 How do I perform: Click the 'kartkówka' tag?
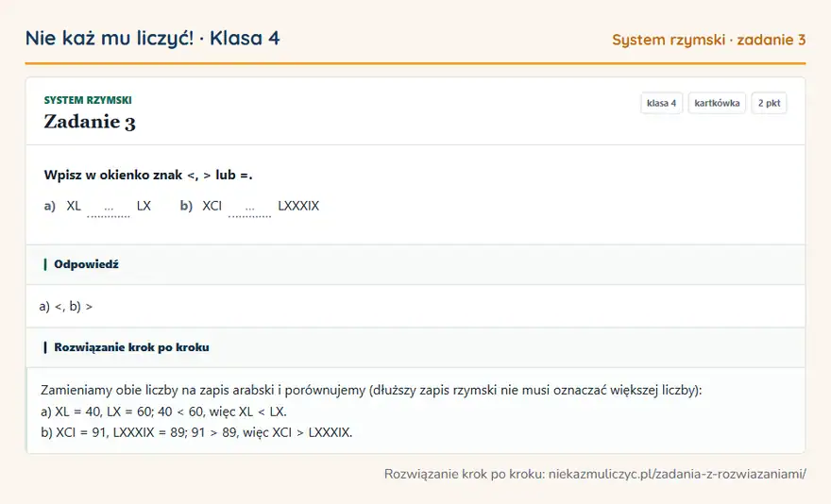[717, 103]
